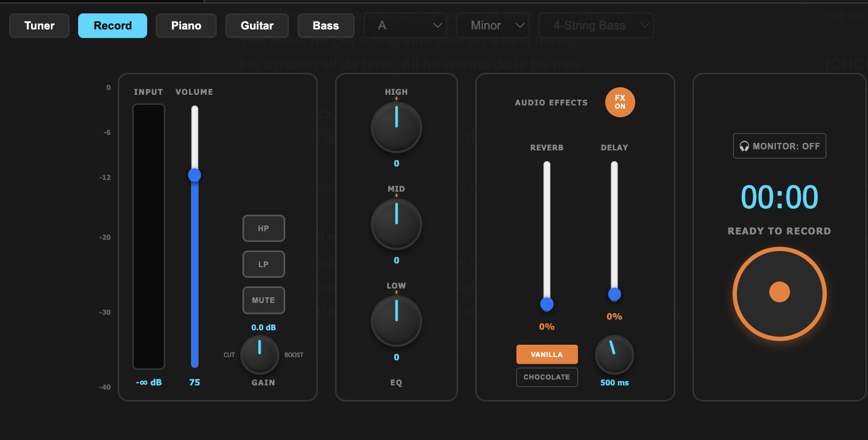Viewport: 868px width, 440px height.
Task: Click the MID EQ knob
Action: point(396,224)
